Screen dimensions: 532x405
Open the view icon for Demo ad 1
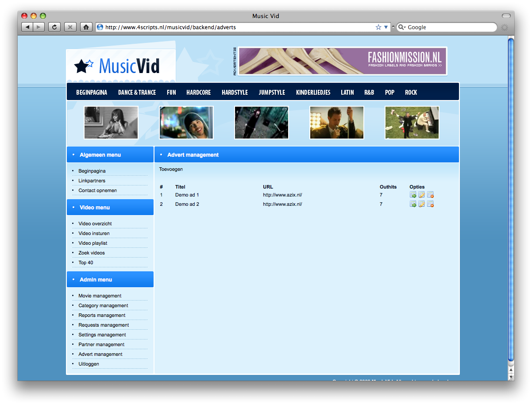coord(412,195)
